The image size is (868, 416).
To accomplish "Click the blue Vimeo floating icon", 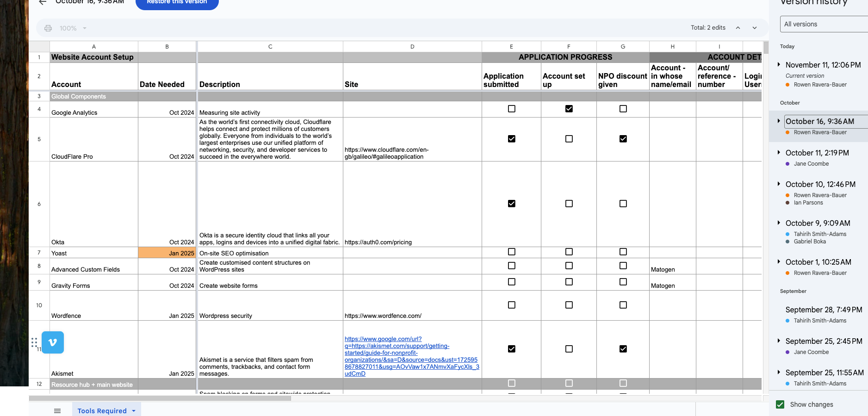I will tap(53, 342).
